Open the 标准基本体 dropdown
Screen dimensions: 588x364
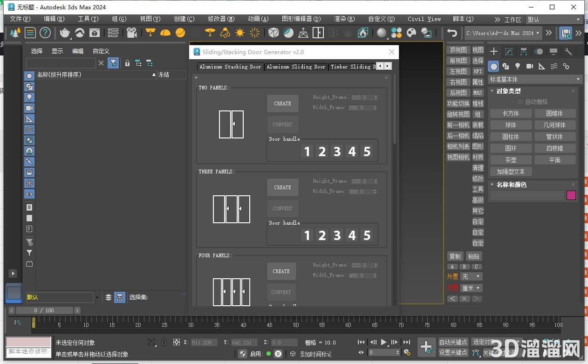pyautogui.click(x=534, y=79)
